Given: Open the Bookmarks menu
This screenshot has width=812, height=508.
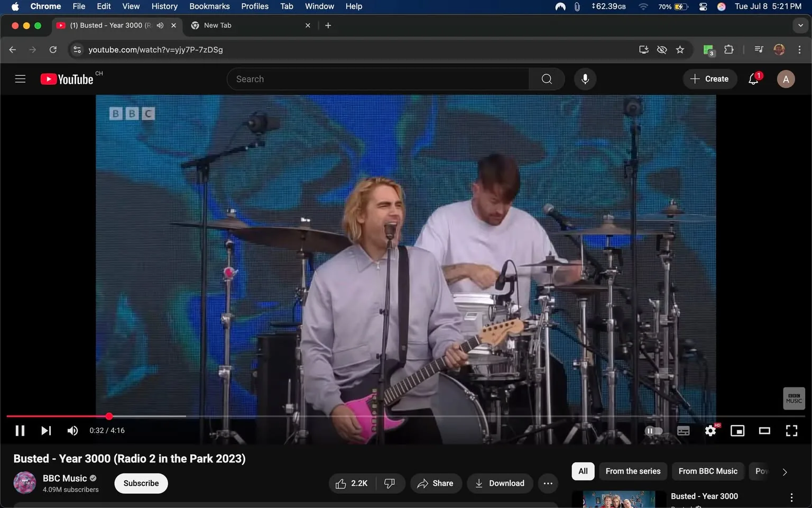Looking at the screenshot, I should tap(209, 6).
